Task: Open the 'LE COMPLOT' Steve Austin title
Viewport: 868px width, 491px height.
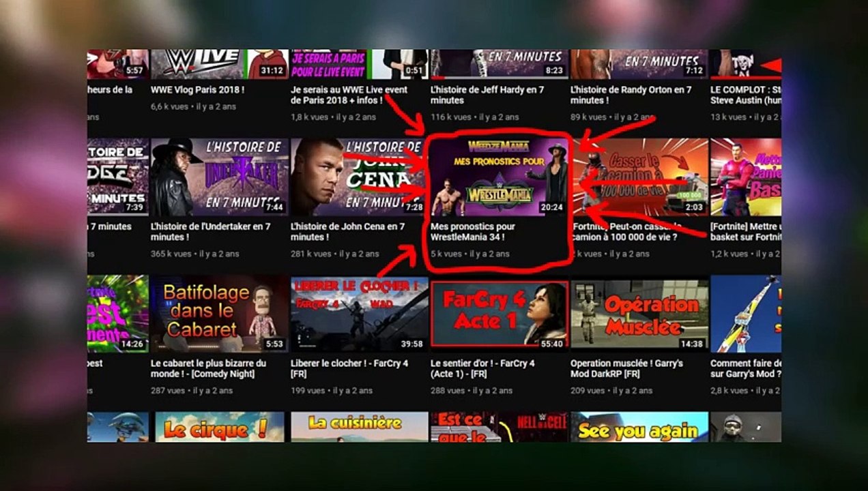Action: click(746, 95)
